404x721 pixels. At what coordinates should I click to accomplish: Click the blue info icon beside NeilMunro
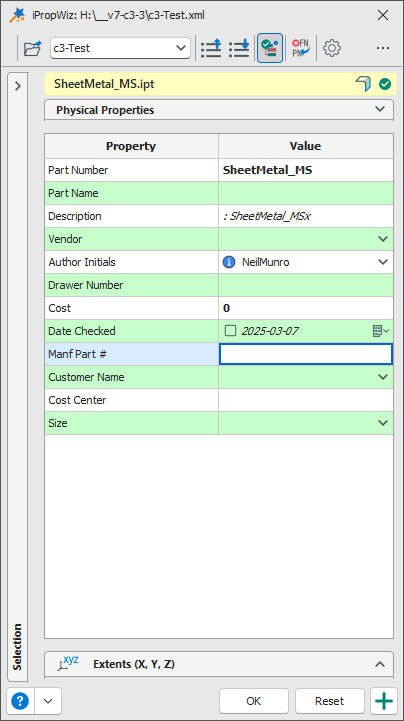point(229,262)
